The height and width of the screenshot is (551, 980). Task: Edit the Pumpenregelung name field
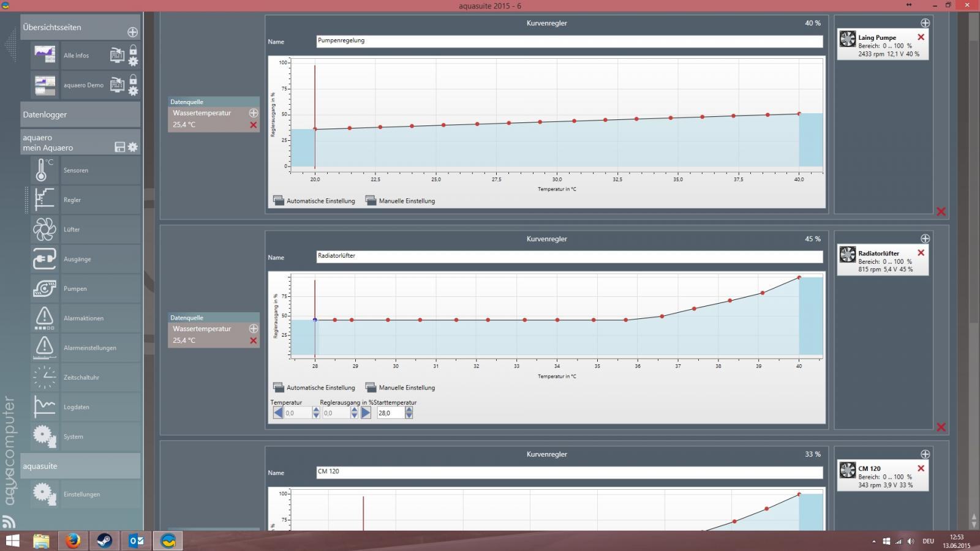(x=570, y=41)
